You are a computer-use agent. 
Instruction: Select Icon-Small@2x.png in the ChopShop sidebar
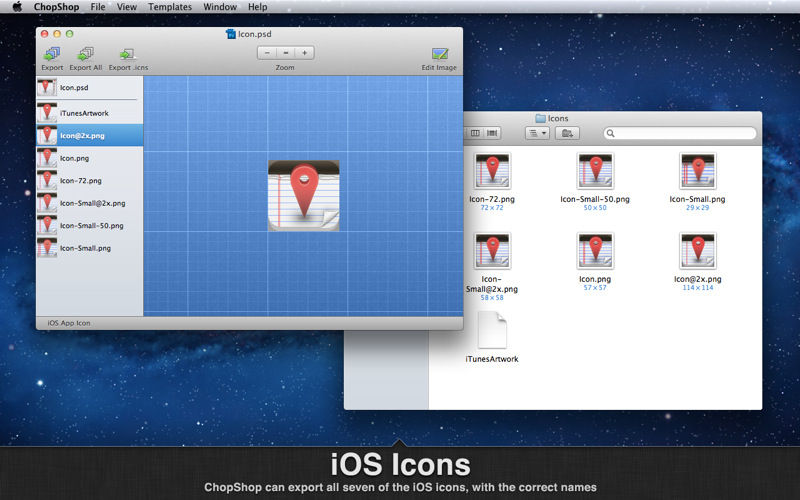tap(90, 203)
